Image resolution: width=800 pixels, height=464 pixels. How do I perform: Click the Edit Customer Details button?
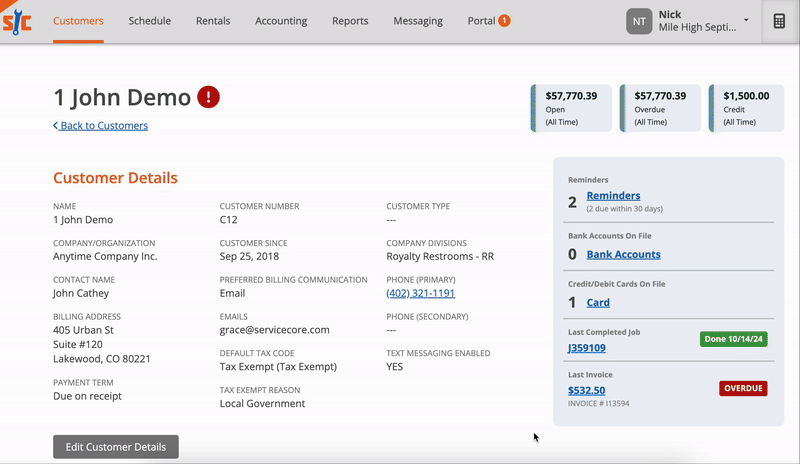pyautogui.click(x=116, y=447)
